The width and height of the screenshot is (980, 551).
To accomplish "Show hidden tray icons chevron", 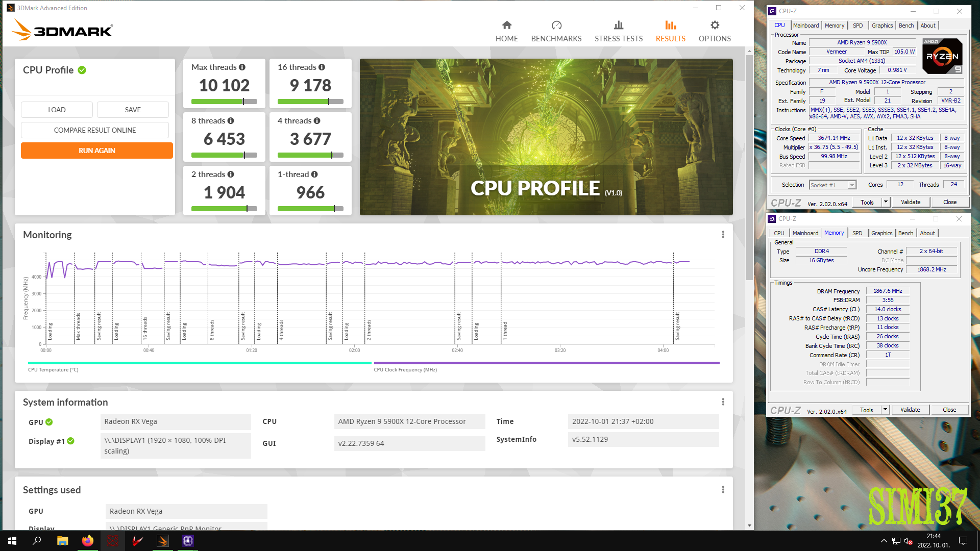I will 884,541.
